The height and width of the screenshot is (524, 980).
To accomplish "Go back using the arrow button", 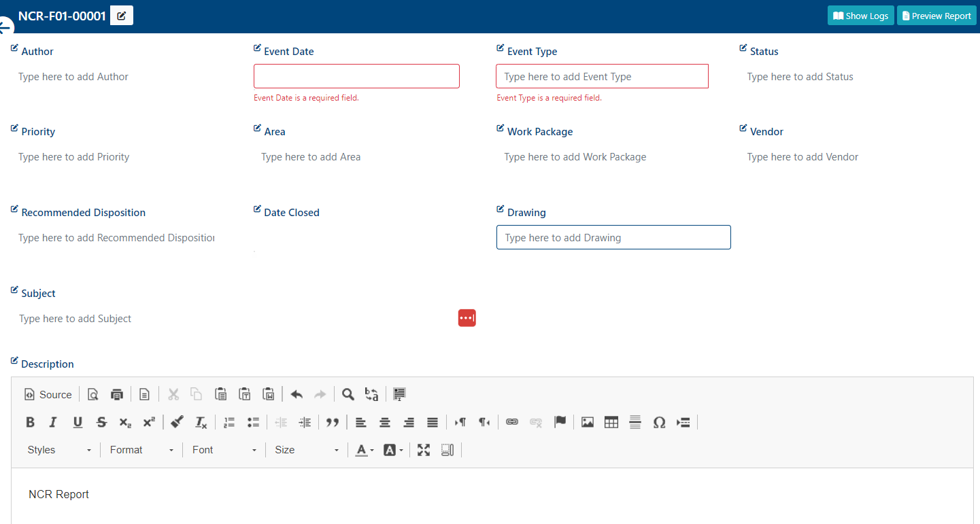I will 5,27.
